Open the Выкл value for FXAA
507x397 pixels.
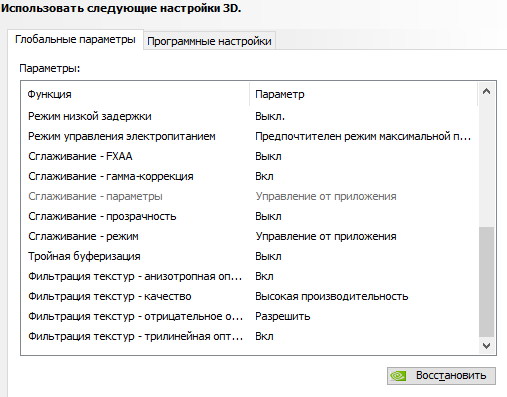268,156
